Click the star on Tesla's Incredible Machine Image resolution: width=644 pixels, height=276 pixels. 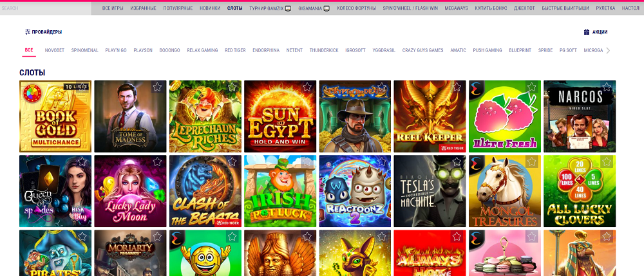point(457,161)
